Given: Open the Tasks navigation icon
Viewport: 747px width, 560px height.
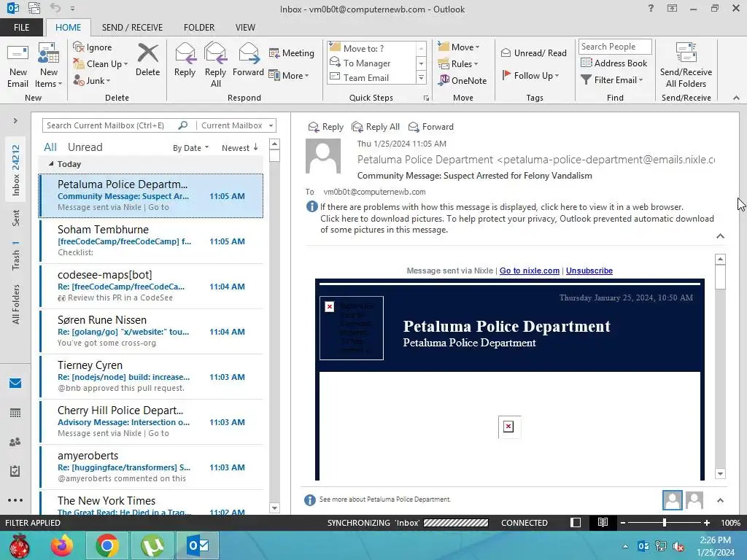Looking at the screenshot, I should [15, 471].
